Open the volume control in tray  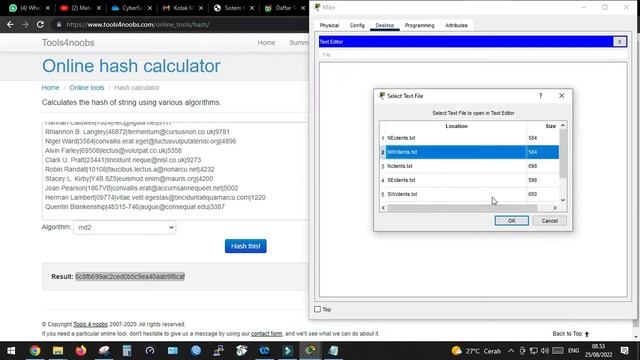[544, 351]
